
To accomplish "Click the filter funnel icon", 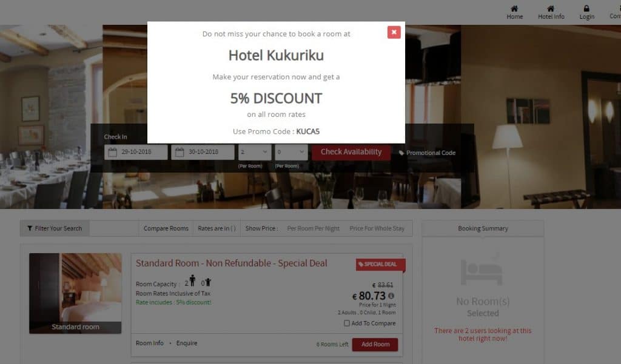I will (30, 228).
